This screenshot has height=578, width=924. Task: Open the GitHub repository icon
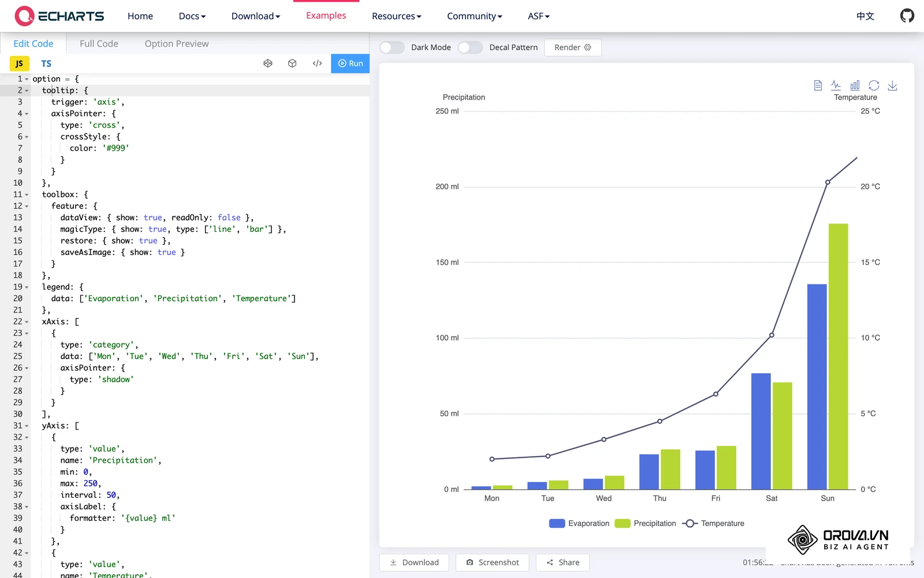[907, 16]
